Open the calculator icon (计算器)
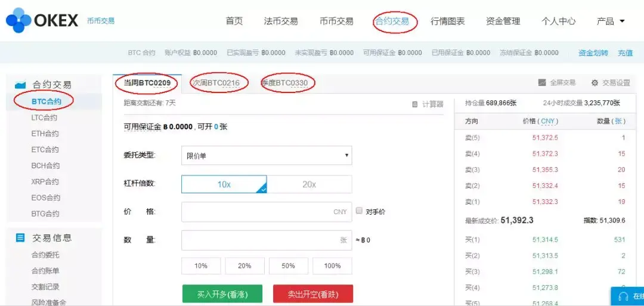This screenshot has height=306, width=644. pyautogui.click(x=415, y=104)
